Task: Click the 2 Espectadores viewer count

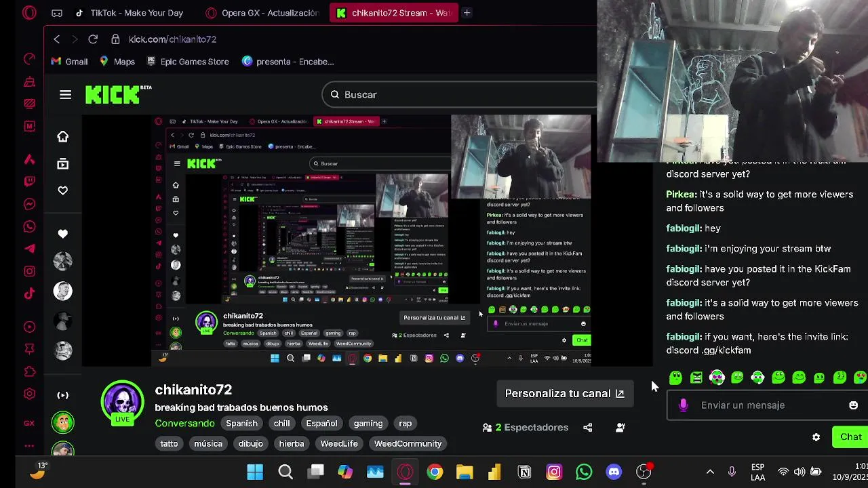Action: tap(526, 428)
